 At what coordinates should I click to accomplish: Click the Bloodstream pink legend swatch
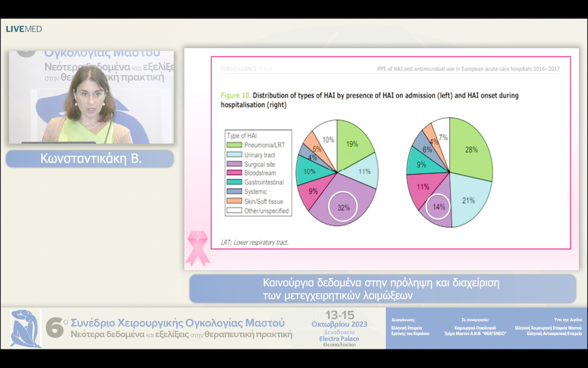pos(236,173)
